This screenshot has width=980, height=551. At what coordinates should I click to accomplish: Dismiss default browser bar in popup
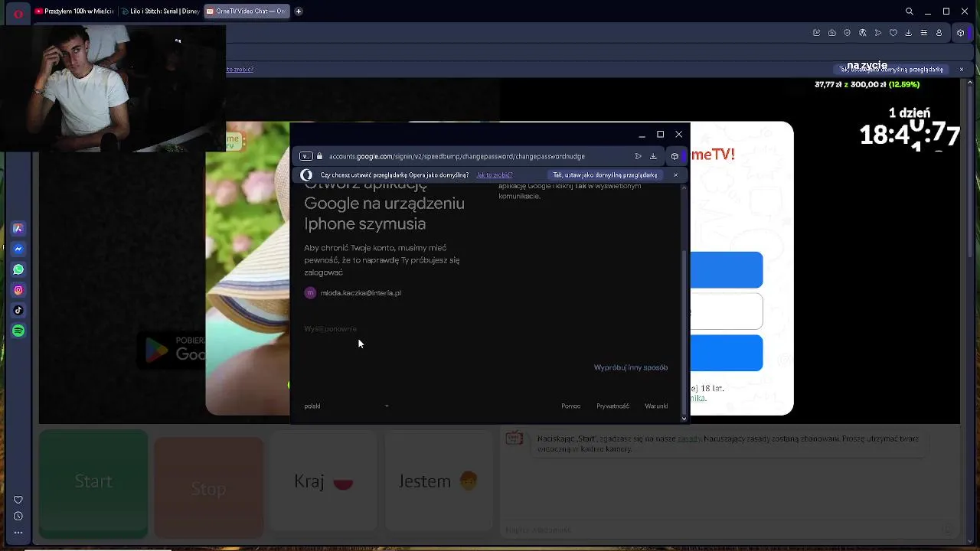point(675,175)
